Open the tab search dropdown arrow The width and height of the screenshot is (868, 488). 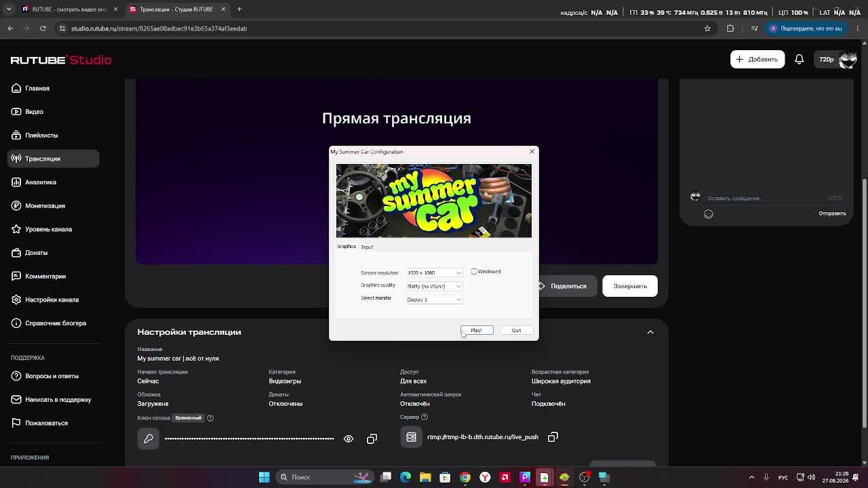pos(9,9)
